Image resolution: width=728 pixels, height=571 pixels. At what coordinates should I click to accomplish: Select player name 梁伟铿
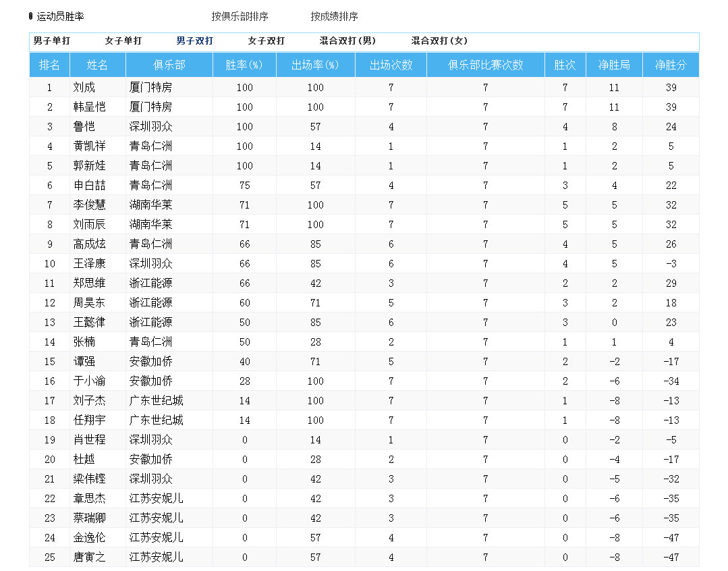[89, 479]
